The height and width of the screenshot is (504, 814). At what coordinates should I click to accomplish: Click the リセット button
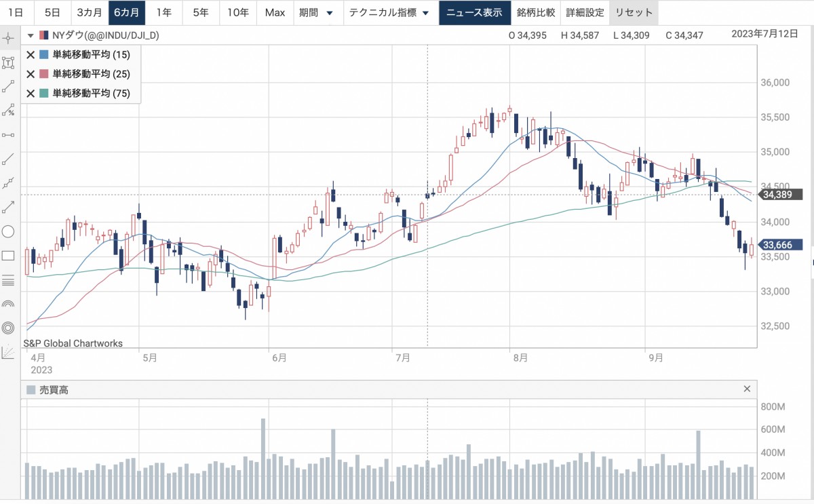pyautogui.click(x=634, y=13)
